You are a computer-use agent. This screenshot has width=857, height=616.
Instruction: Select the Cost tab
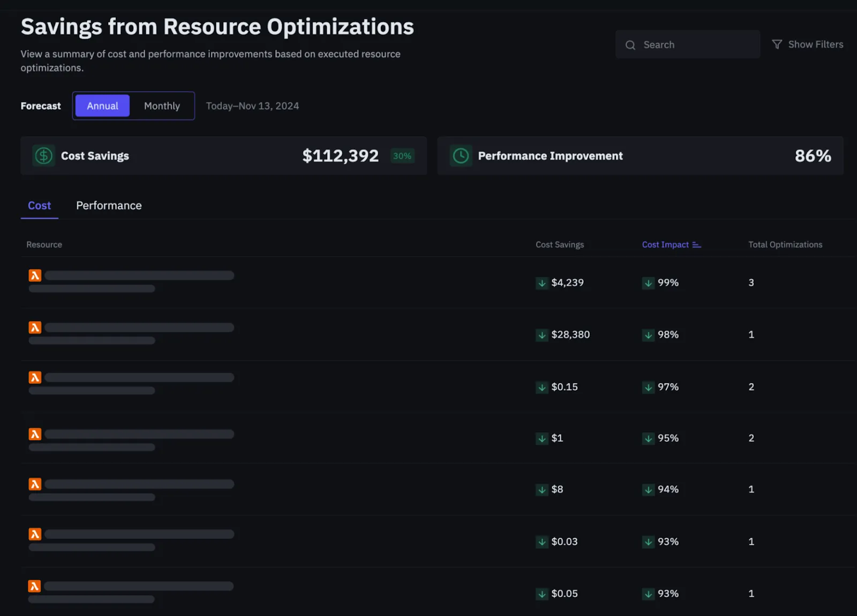pos(39,206)
